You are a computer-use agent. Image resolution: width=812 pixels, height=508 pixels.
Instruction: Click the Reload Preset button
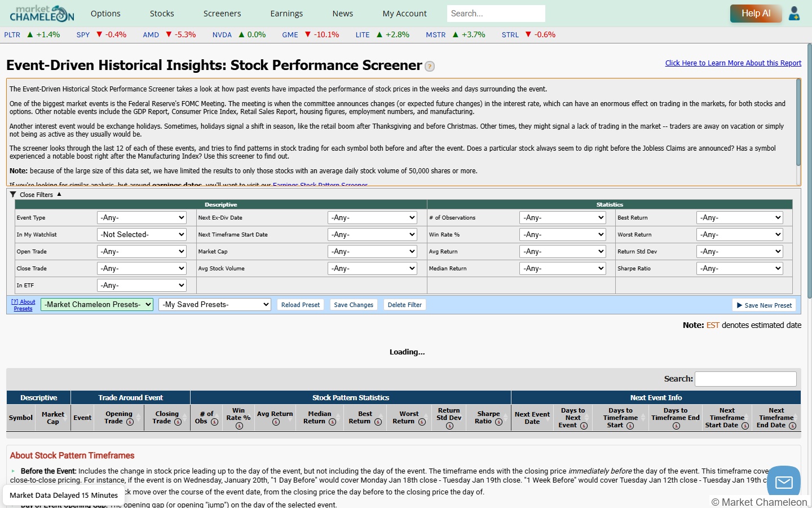click(300, 305)
